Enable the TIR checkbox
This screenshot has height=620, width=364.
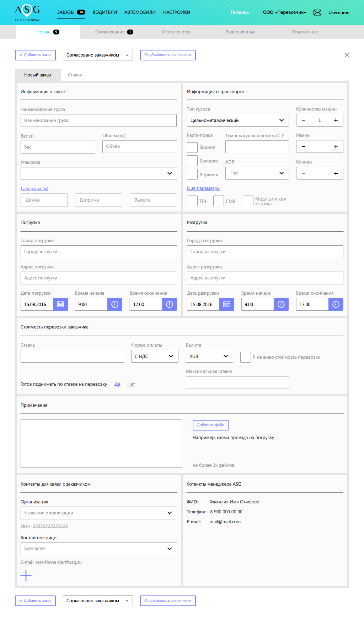(x=192, y=201)
